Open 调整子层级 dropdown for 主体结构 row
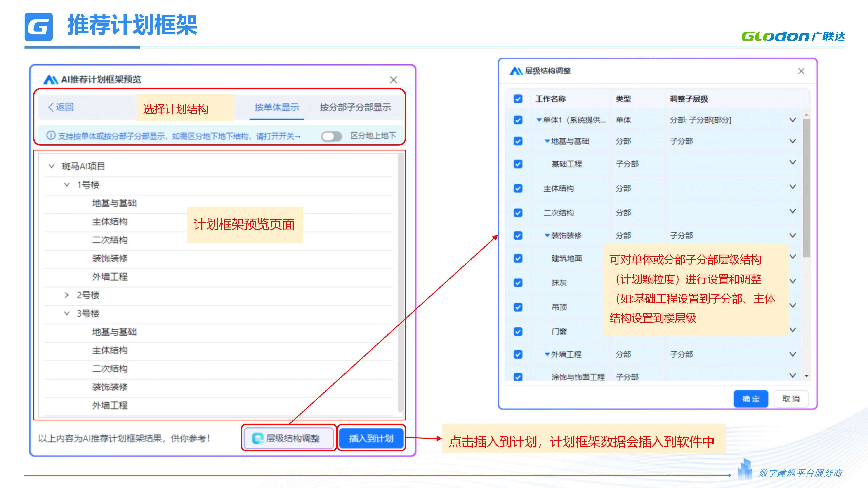The width and height of the screenshot is (868, 488). pos(793,187)
